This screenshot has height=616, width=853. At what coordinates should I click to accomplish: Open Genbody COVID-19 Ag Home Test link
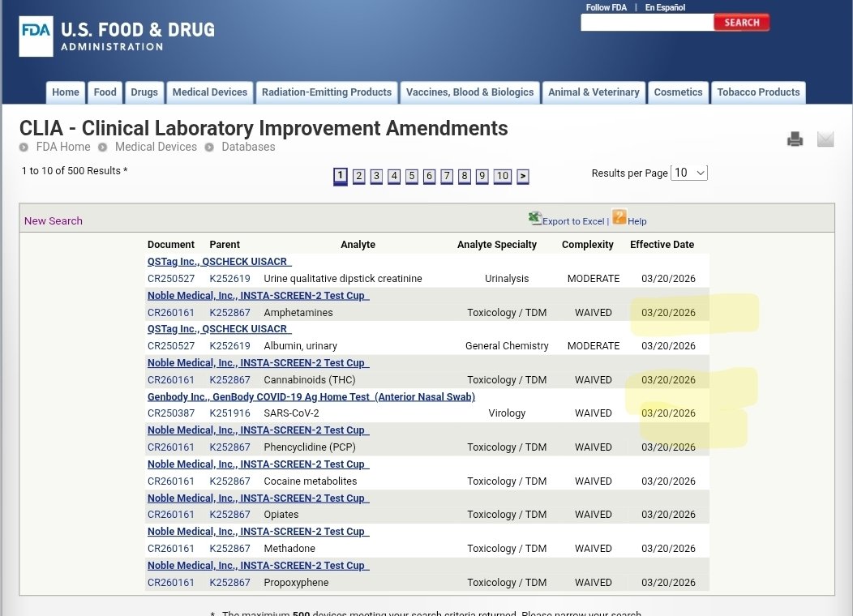(x=311, y=396)
